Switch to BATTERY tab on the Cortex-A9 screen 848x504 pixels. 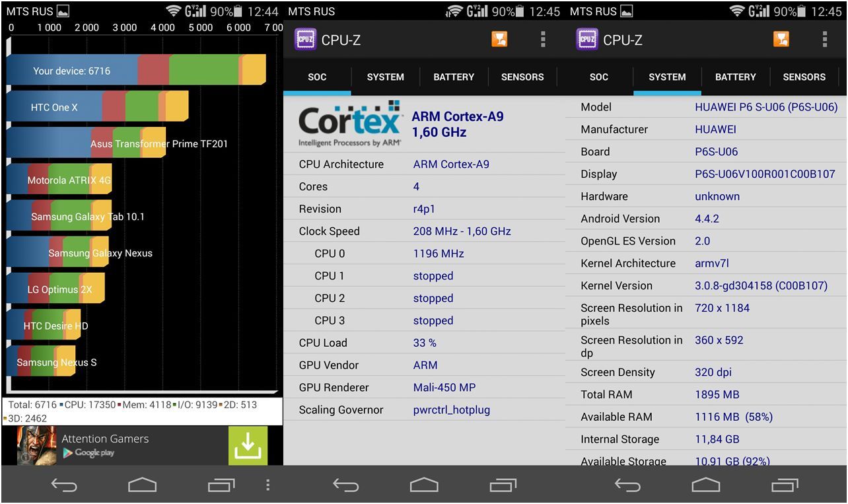tap(454, 77)
